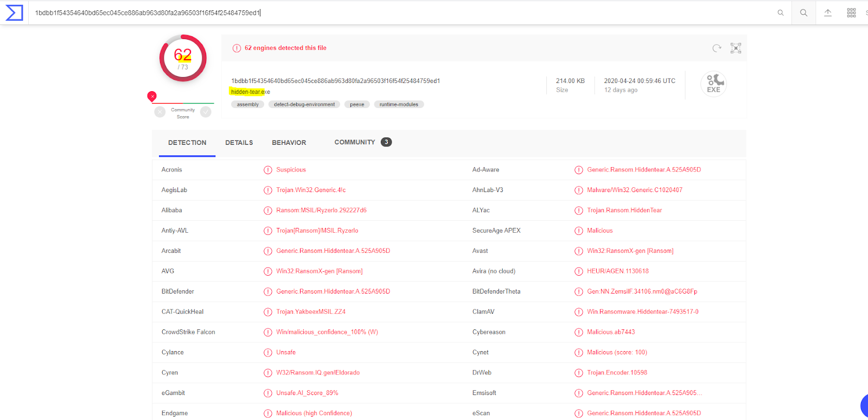868x420 pixels.
Task: Click the EXE file type icon
Action: 713,84
